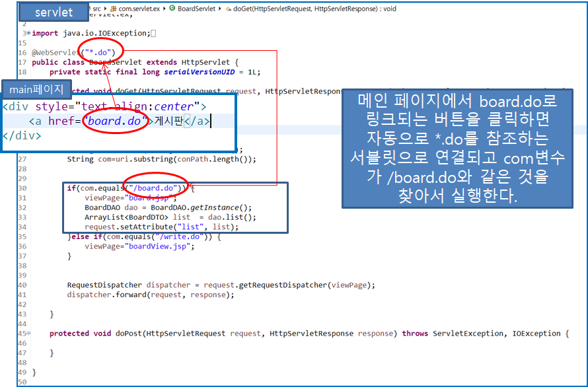Click the doGet method icon in breadcrumb
Viewport: 588px width, 387px height.
(228, 9)
